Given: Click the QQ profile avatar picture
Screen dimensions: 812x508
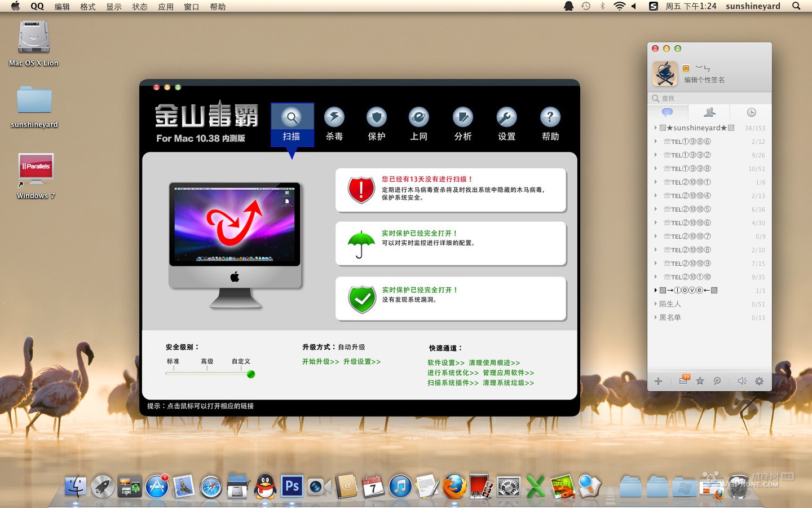Looking at the screenshot, I should 665,73.
